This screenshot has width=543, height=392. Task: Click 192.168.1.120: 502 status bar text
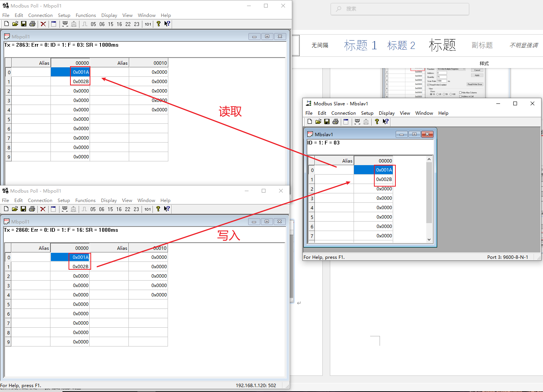point(256,386)
